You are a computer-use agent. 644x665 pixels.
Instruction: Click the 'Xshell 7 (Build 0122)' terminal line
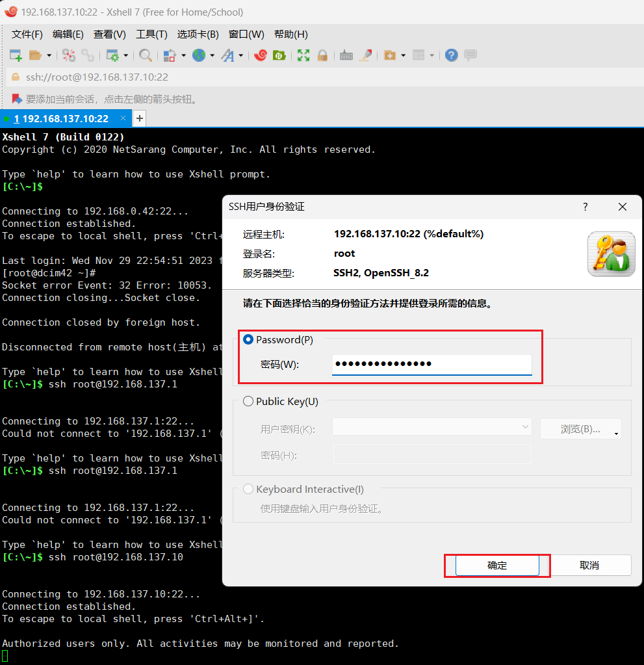point(63,137)
